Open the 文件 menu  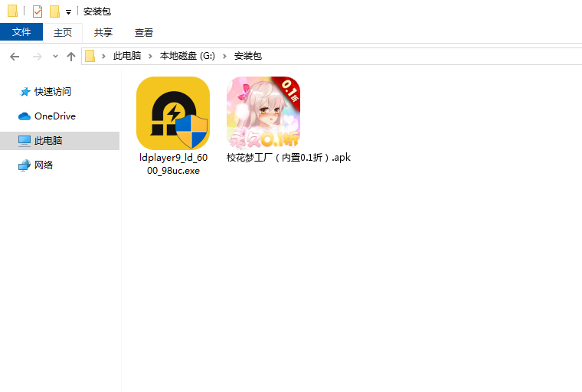21,32
